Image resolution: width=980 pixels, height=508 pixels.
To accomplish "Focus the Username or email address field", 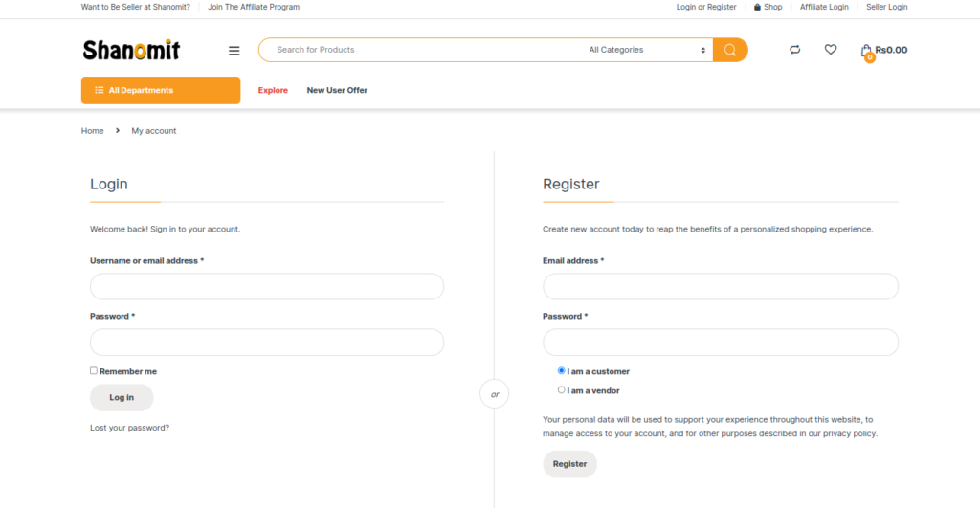I will point(267,286).
